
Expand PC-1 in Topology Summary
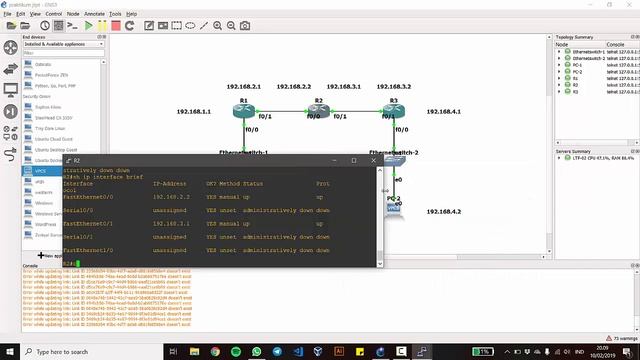559,65
